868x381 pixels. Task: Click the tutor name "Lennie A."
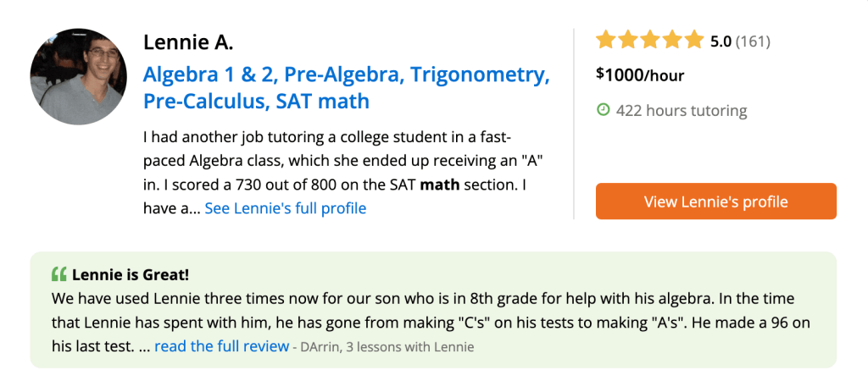tap(188, 42)
